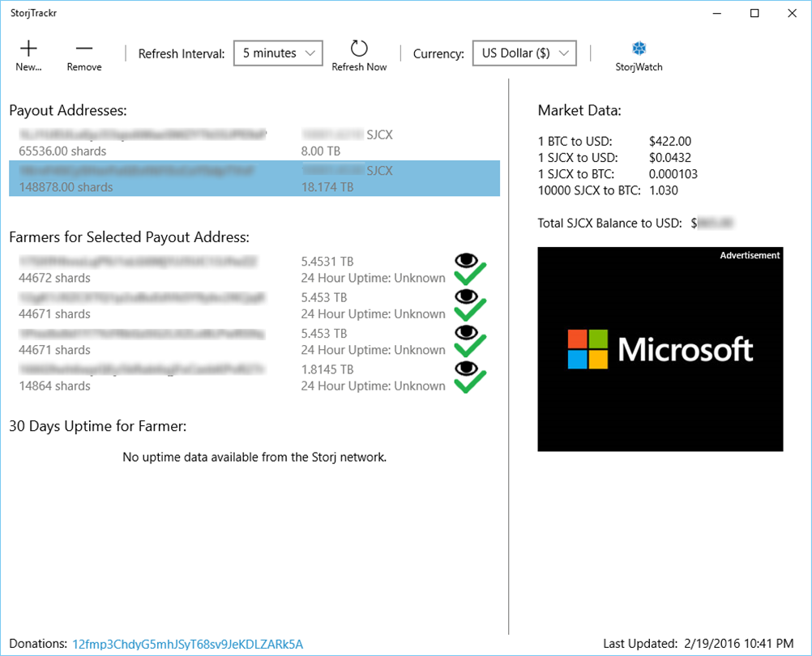Viewport: 812px width, 656px height.
Task: Click the Total SJCX Balance to USD label
Action: [609, 224]
